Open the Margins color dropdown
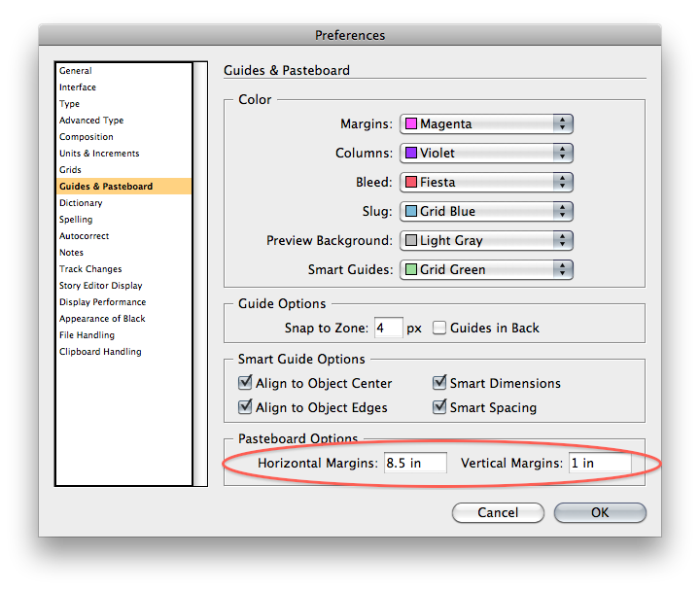700x590 pixels. (x=486, y=123)
